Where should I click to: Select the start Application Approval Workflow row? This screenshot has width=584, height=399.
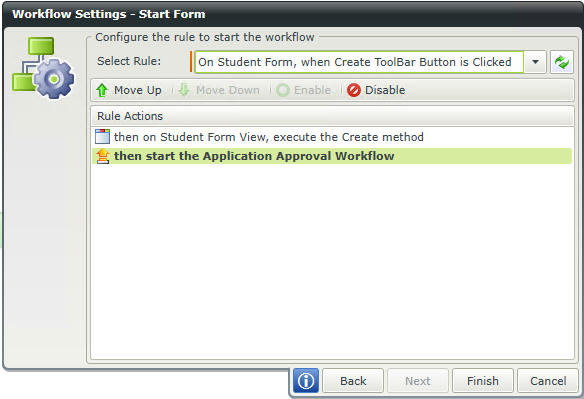pyautogui.click(x=332, y=156)
